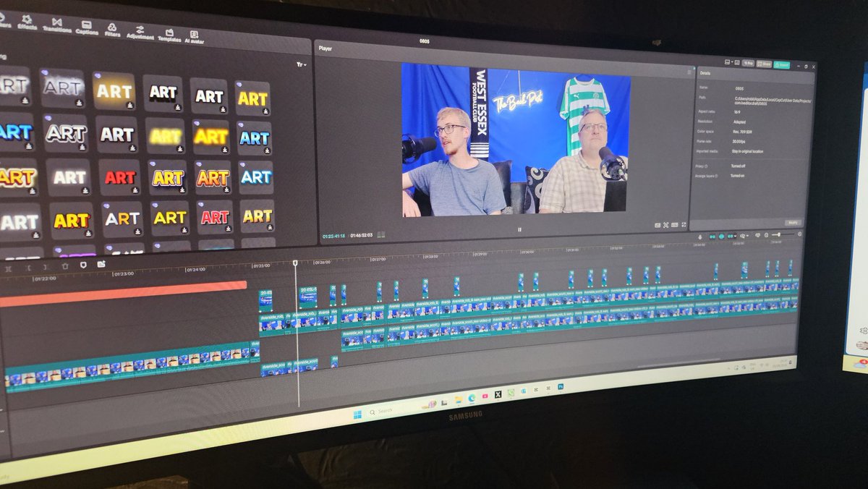Toggle clip linkage button
The image size is (868, 489).
point(731,237)
